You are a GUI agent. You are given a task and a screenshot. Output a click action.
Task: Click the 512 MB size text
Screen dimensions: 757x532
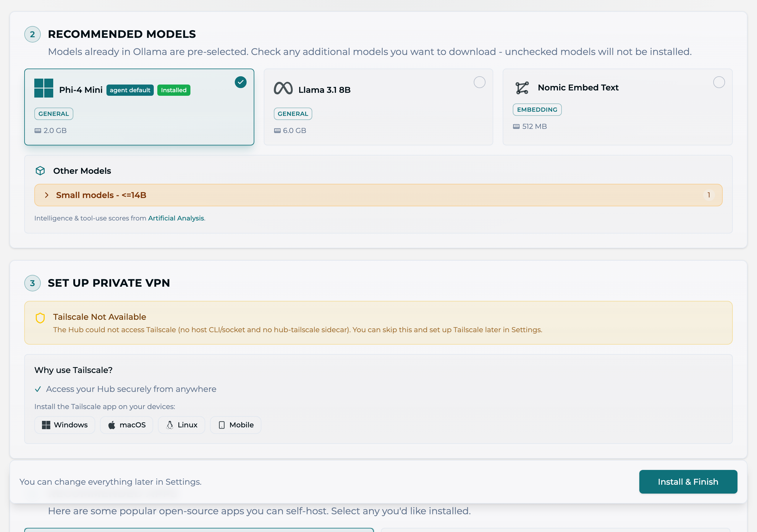tap(534, 126)
